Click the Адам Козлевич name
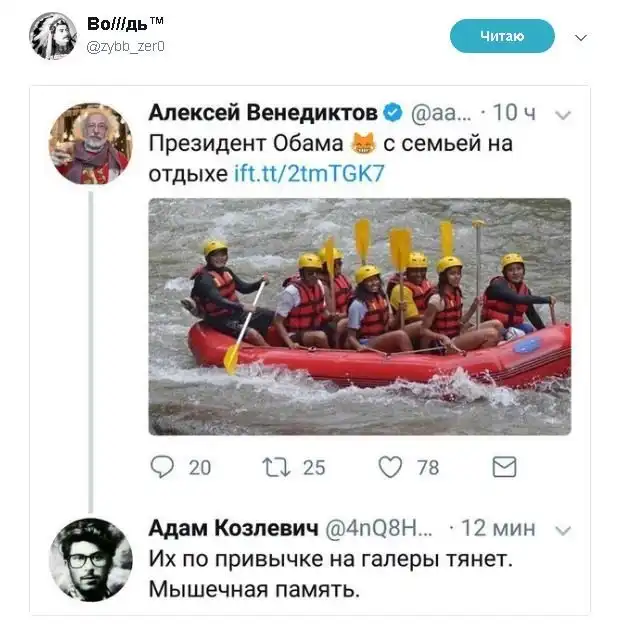Viewport: 621px width, 628px height. [234, 528]
